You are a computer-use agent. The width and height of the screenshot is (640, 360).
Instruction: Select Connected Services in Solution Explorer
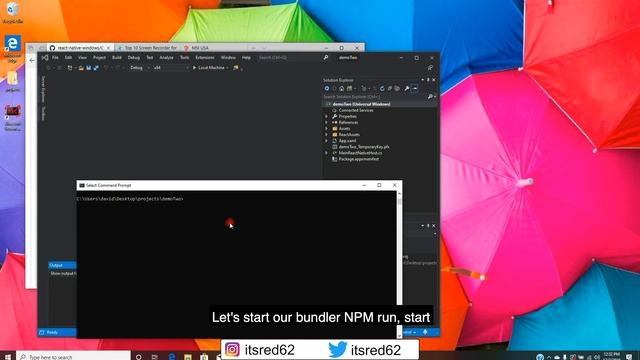tap(356, 110)
